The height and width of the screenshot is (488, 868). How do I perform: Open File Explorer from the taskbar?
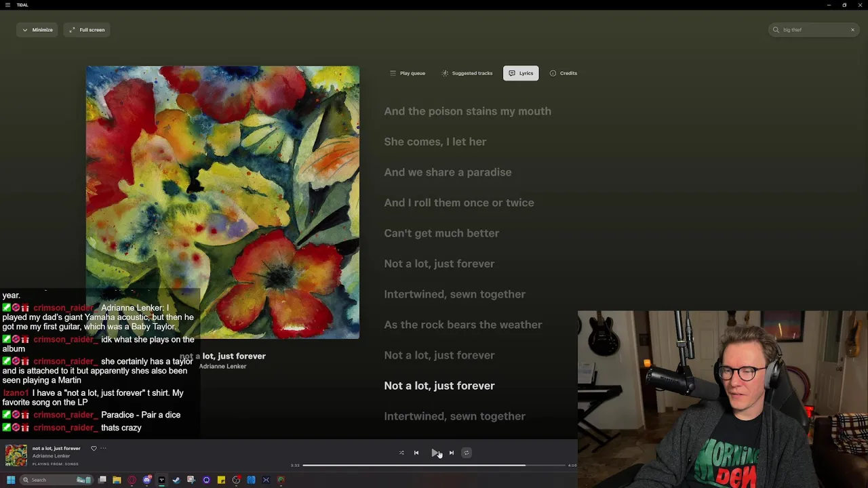117,480
